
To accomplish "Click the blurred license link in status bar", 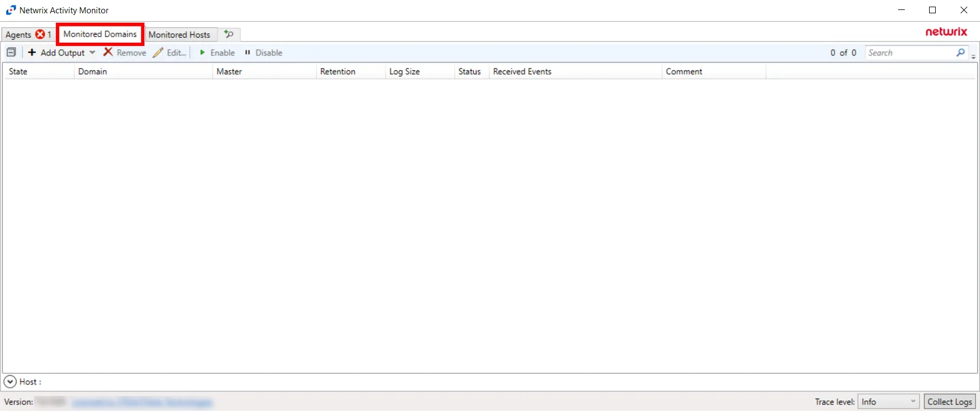I will pyautogui.click(x=142, y=402).
